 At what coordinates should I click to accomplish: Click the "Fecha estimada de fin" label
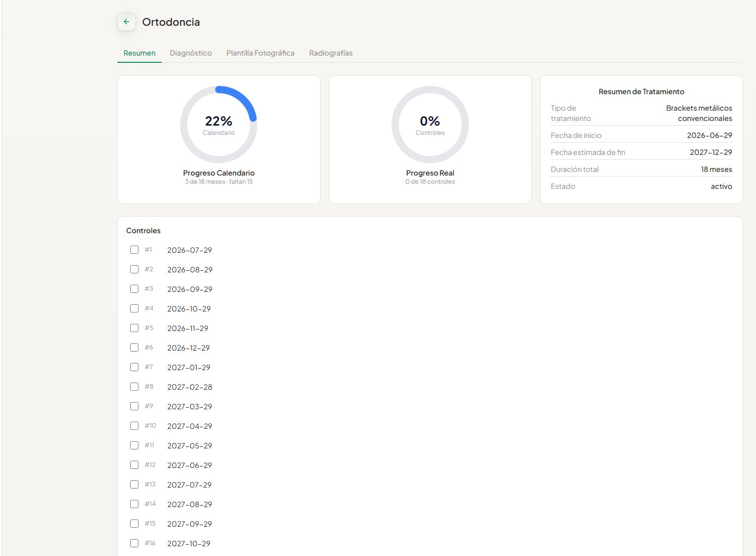pos(588,152)
